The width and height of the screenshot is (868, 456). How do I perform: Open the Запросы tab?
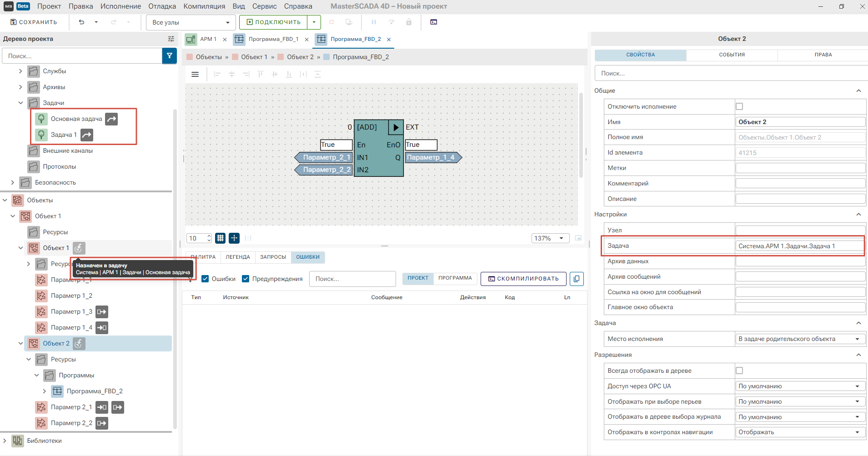tap(273, 257)
